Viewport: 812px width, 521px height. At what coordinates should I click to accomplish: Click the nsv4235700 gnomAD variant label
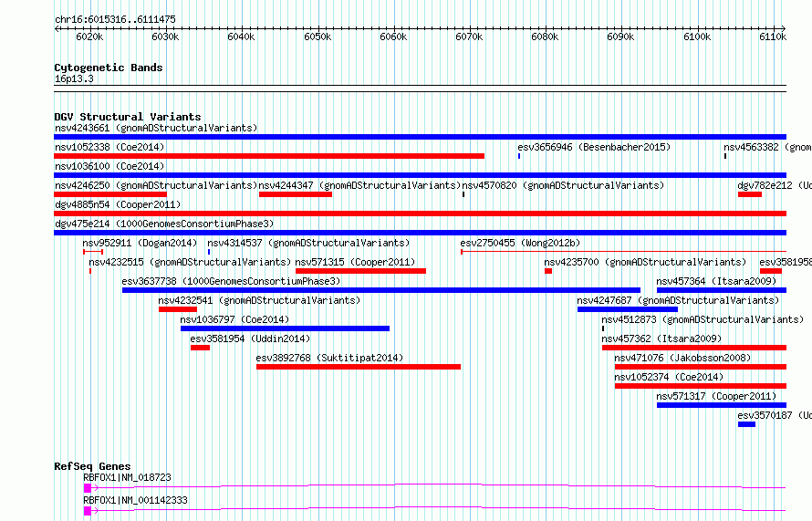pyautogui.click(x=645, y=262)
